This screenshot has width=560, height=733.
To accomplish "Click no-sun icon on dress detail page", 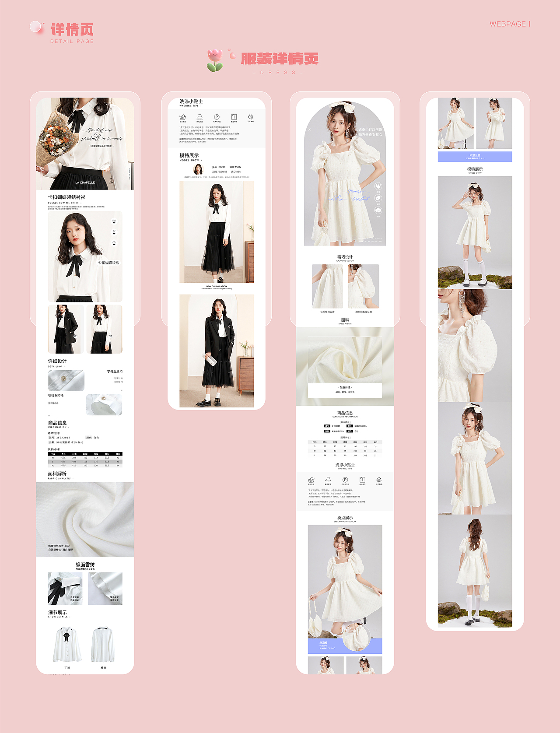I will coord(379,480).
